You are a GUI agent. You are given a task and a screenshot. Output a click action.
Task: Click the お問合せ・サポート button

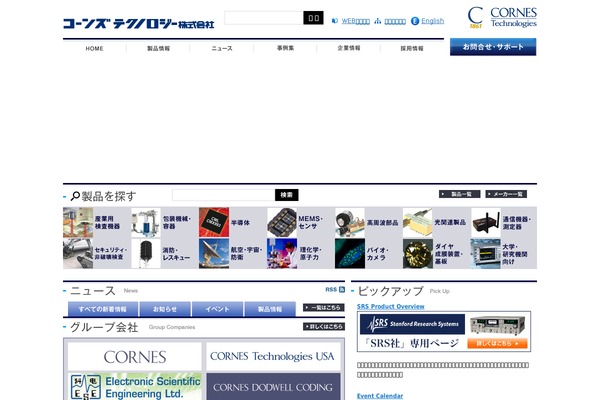tap(493, 47)
